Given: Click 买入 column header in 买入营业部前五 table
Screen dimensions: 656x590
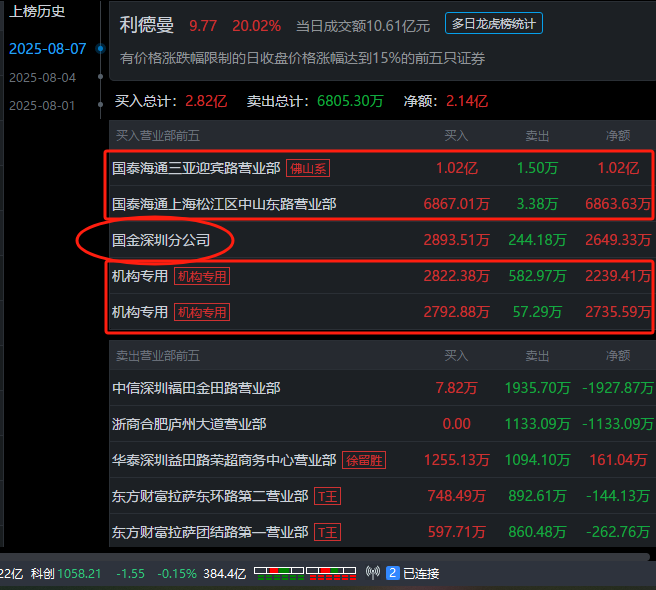Looking at the screenshot, I should coord(456,136).
